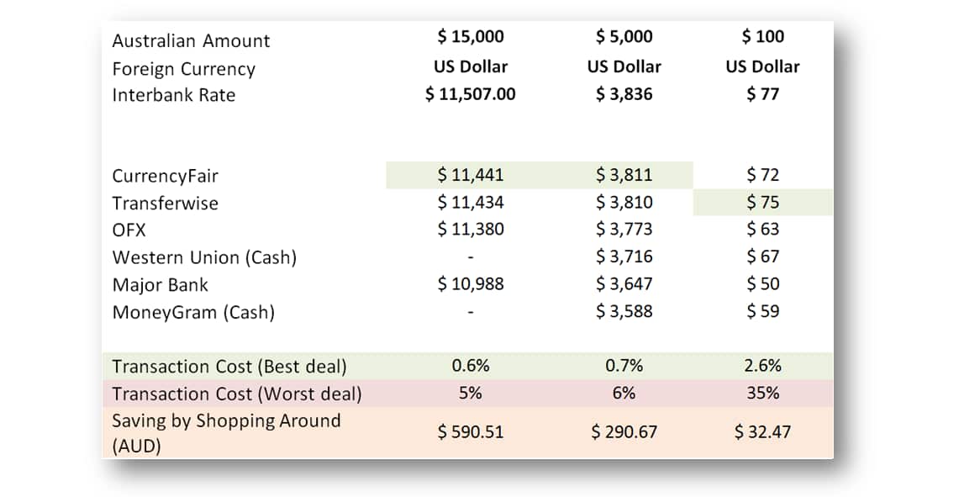Select 'Transaction Cost (Worst deal)' label

237,394
